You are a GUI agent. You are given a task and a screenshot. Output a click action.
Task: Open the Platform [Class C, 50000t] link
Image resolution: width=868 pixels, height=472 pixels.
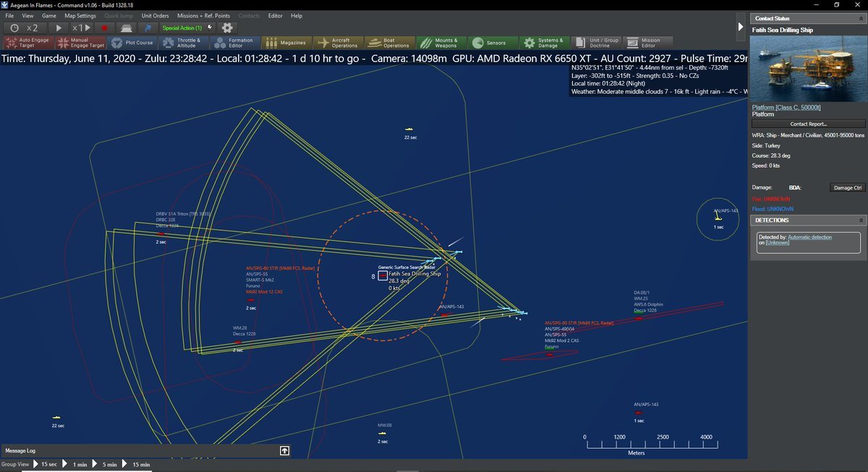[786, 107]
